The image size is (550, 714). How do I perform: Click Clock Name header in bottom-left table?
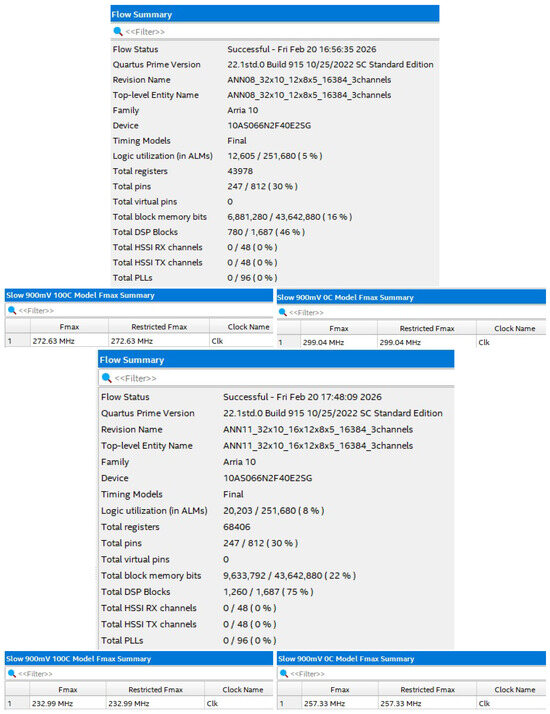click(x=243, y=689)
